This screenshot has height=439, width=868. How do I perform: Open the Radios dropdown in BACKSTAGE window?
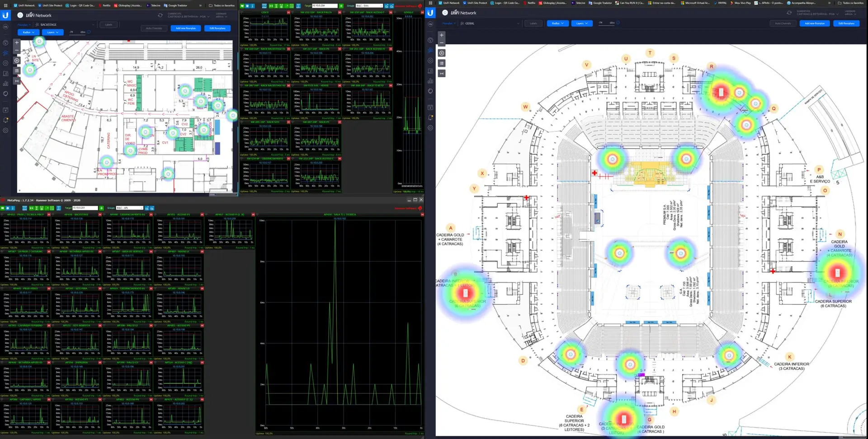[28, 32]
